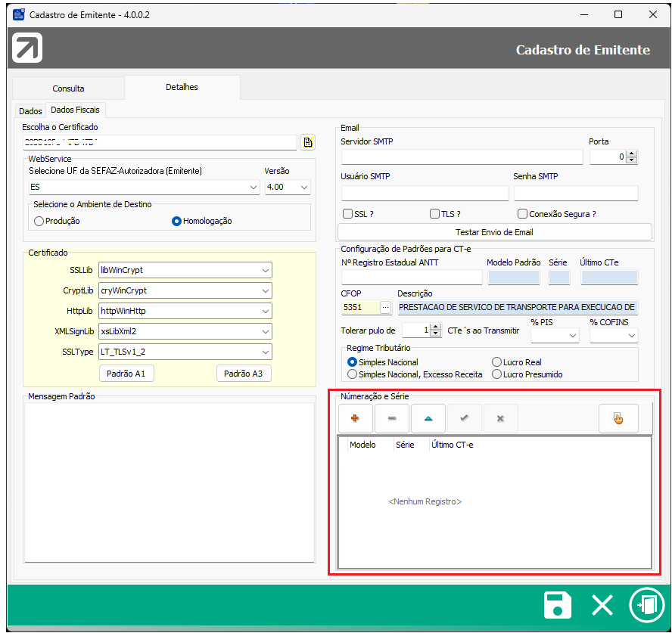The width and height of the screenshot is (672, 633).
Task: Expand the SSLType dropdown
Action: [265, 352]
